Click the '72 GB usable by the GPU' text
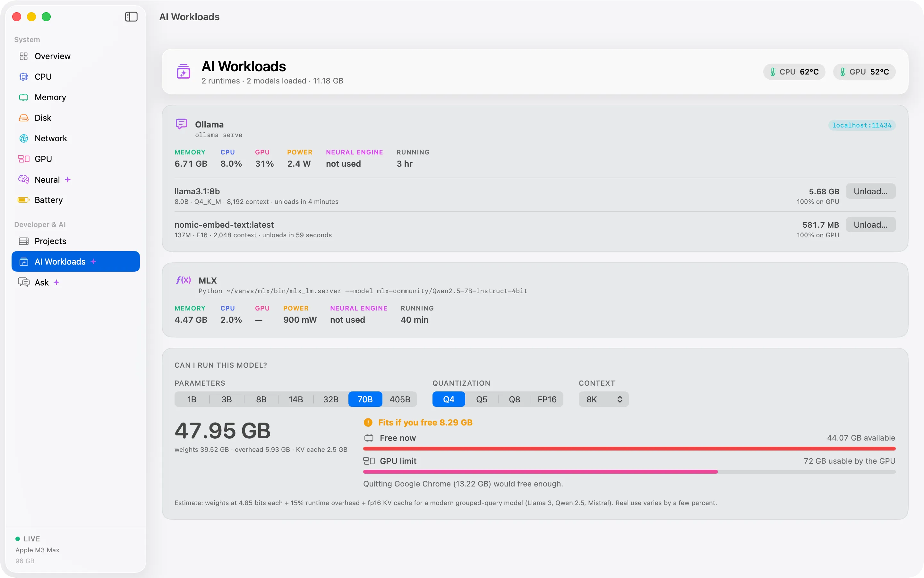 click(849, 461)
